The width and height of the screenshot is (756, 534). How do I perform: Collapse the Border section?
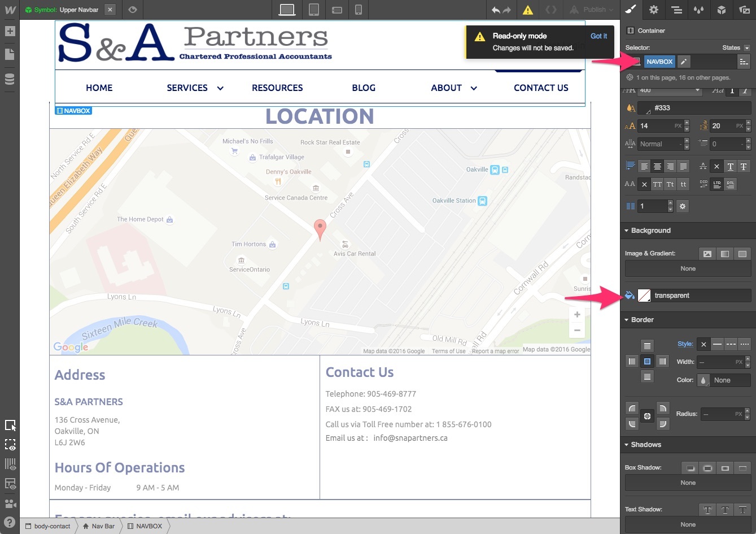pos(642,320)
